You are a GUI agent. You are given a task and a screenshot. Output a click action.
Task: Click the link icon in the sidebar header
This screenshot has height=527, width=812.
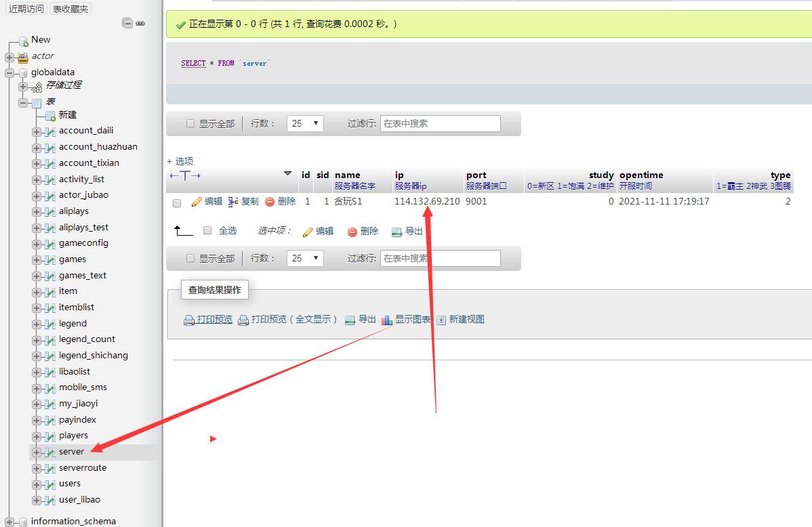pos(140,23)
